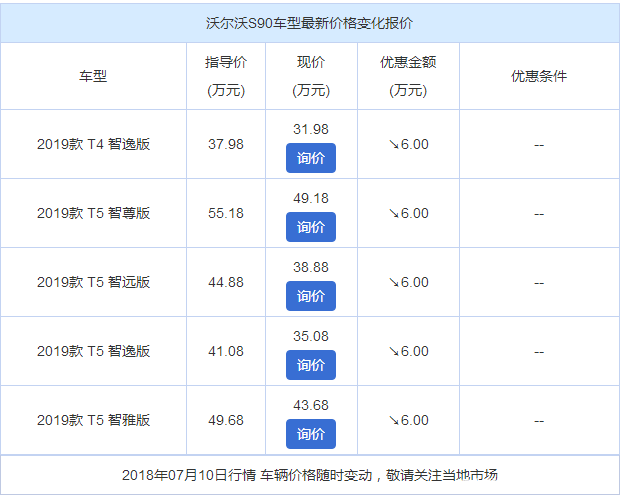The height and width of the screenshot is (496, 620).
Task: Click the -- condition cell for T5 智远版
Action: (x=539, y=283)
